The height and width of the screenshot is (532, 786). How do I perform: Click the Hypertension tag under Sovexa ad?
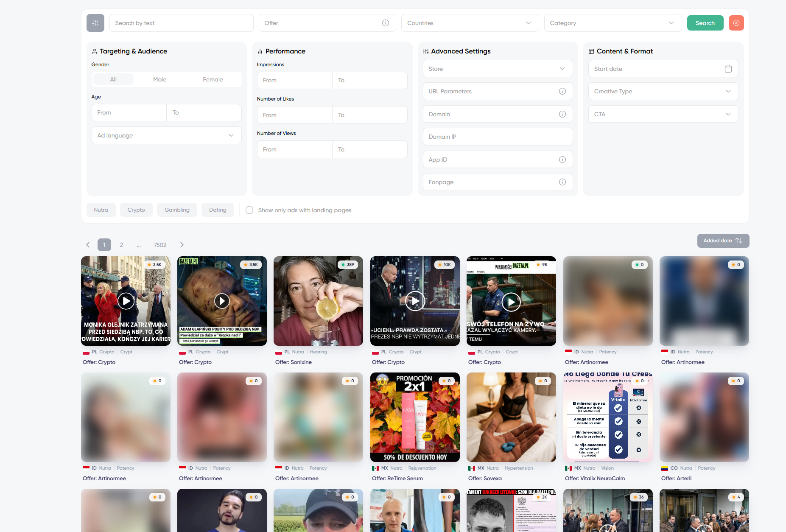[x=519, y=468]
